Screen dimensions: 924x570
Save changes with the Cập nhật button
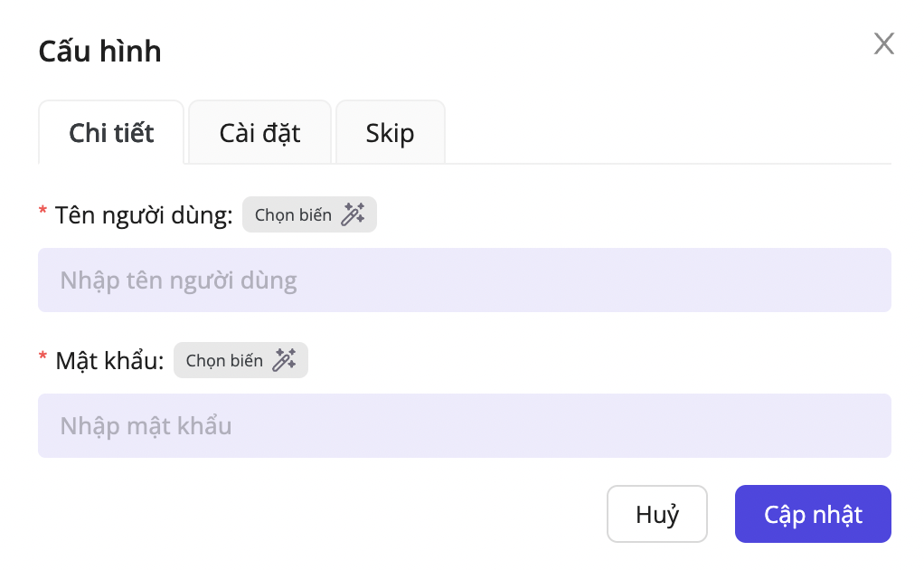click(813, 515)
